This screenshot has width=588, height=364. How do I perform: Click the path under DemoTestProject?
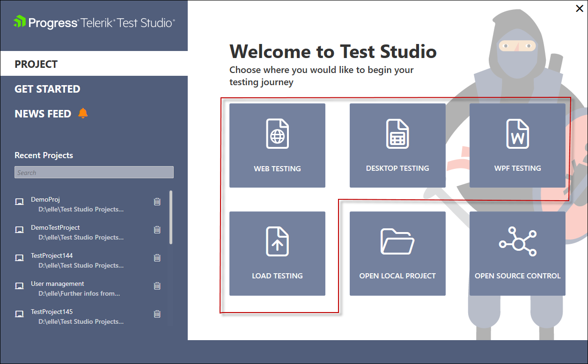(x=81, y=238)
